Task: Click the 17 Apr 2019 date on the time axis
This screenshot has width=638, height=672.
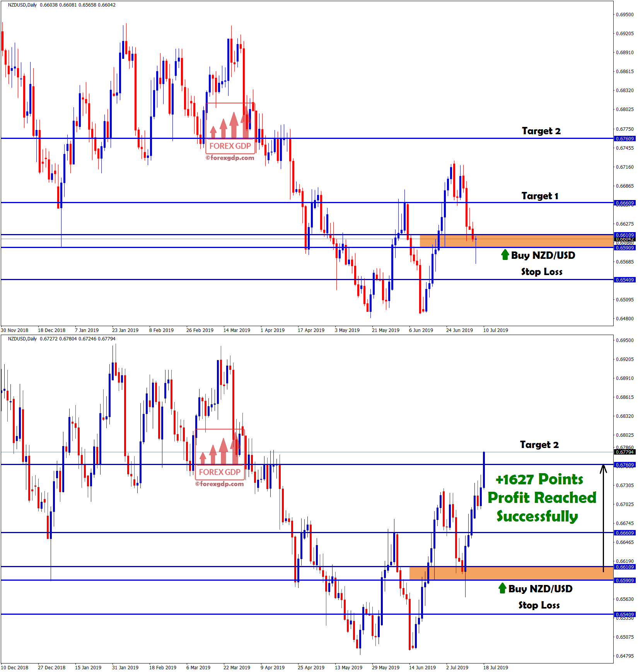Action: click(x=311, y=330)
